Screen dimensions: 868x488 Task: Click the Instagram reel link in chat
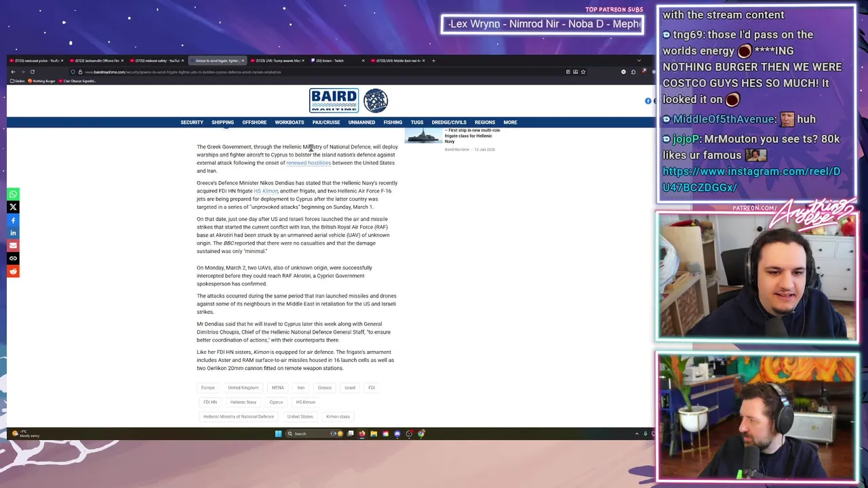tap(751, 180)
